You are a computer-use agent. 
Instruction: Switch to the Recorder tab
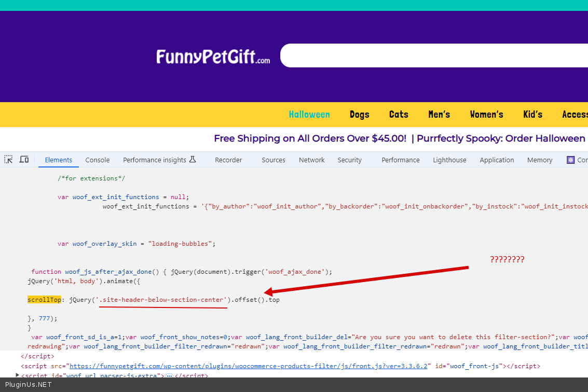[228, 160]
